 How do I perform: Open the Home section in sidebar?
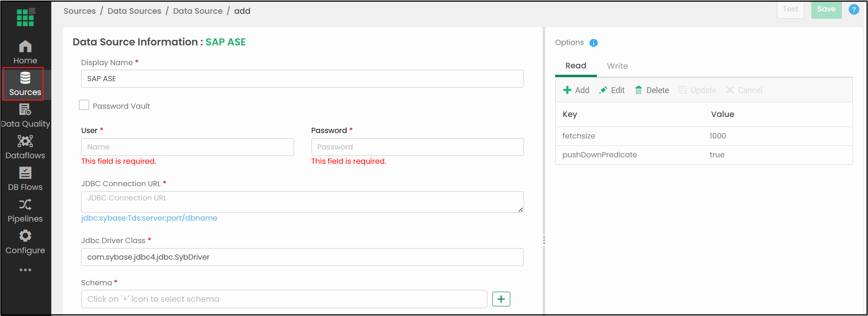coord(25,52)
